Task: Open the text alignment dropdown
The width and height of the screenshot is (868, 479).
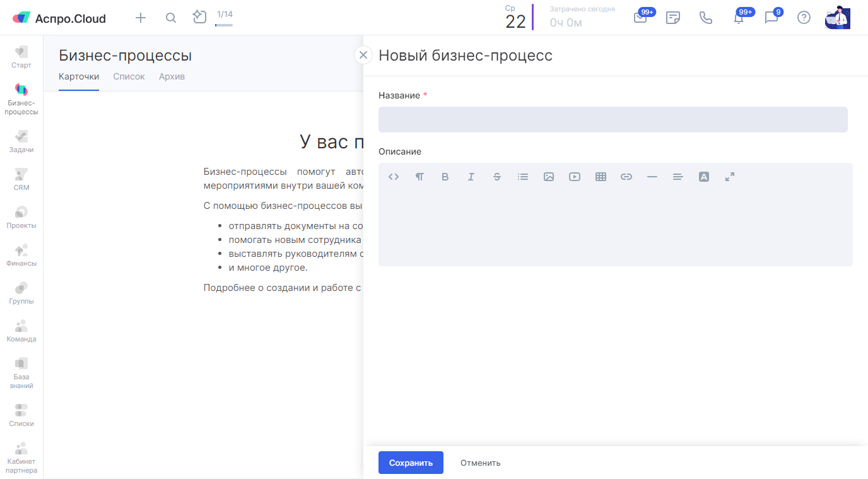Action: coord(678,177)
